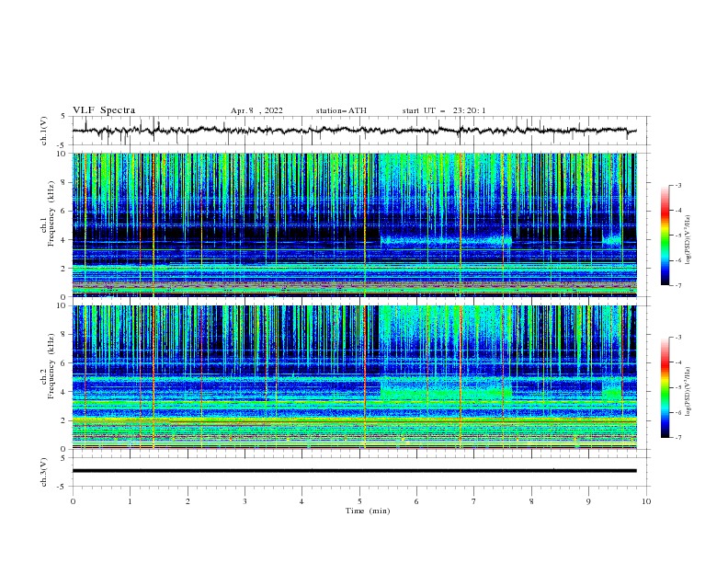
Task: Click the "6" minute tick on time axis
Action: 416,501
